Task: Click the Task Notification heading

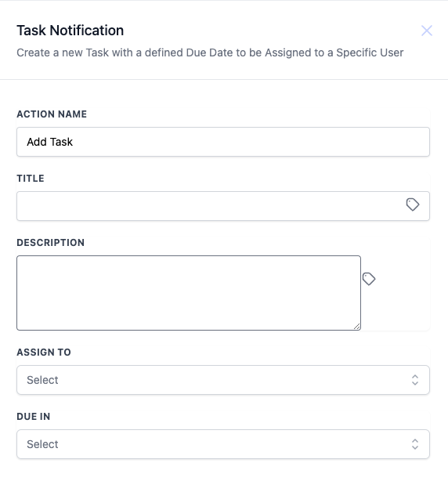Action: (70, 31)
